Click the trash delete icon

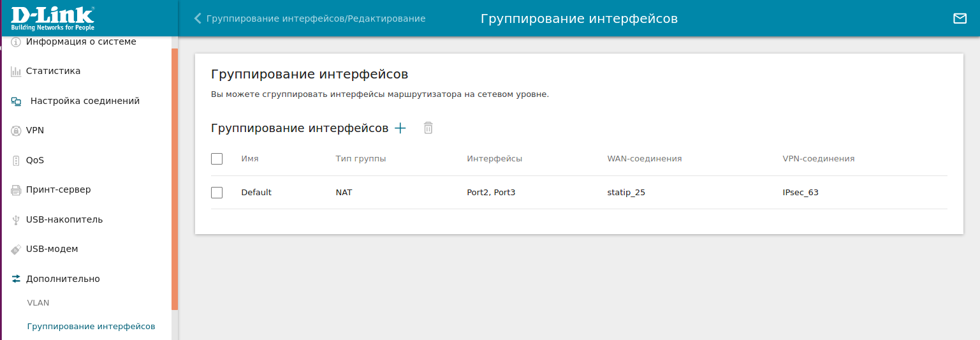click(x=428, y=128)
